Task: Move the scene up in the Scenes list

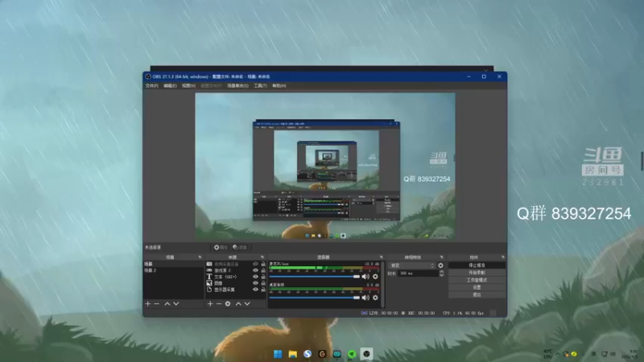Action: pyautogui.click(x=167, y=304)
